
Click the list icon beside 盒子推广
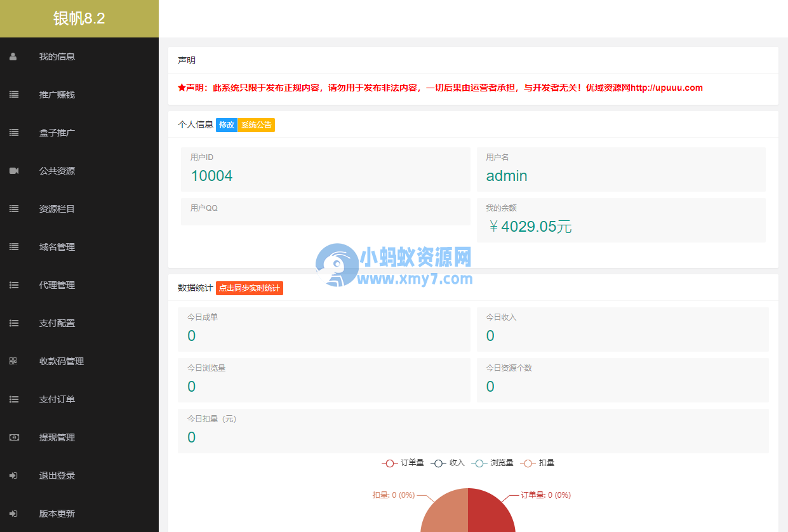click(x=13, y=133)
